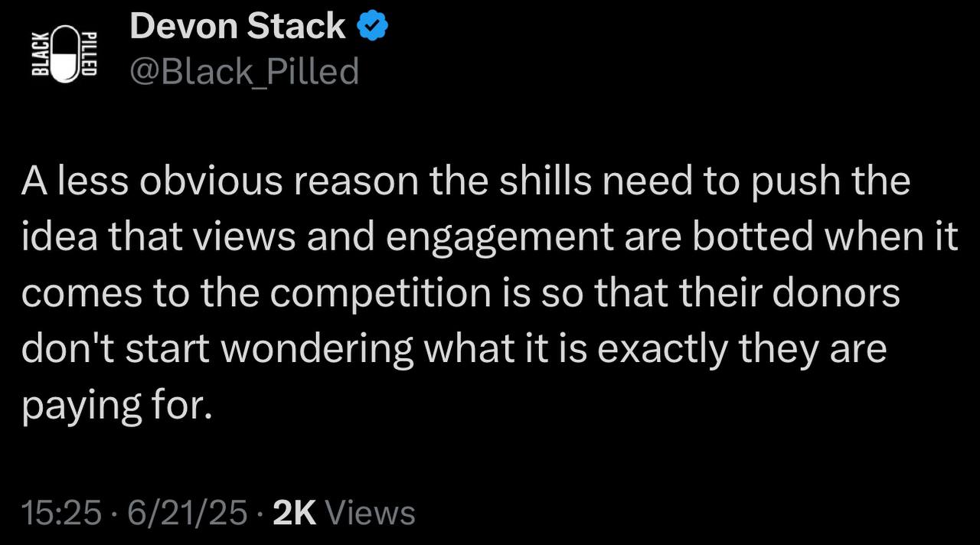Open the Black Pilled profile avatar
This screenshot has width=980, height=545.
pos(64,54)
